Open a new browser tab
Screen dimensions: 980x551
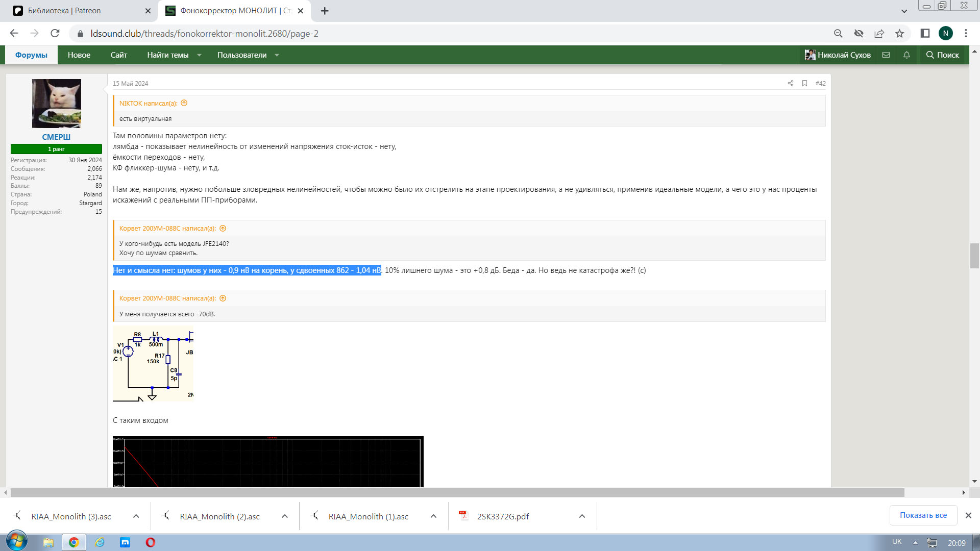325,11
